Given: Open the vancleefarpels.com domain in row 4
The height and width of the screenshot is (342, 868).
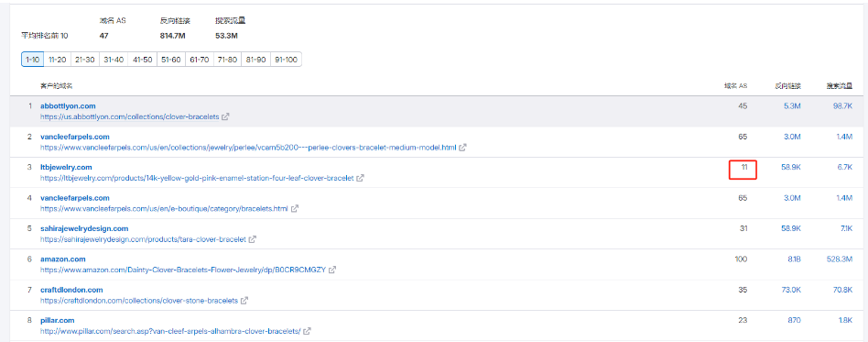Looking at the screenshot, I should [75, 198].
